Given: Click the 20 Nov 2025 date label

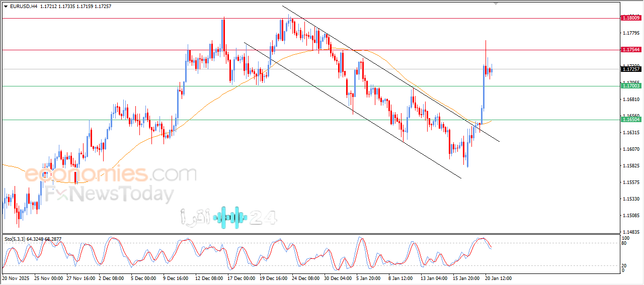Looking at the screenshot, I should tap(16, 278).
